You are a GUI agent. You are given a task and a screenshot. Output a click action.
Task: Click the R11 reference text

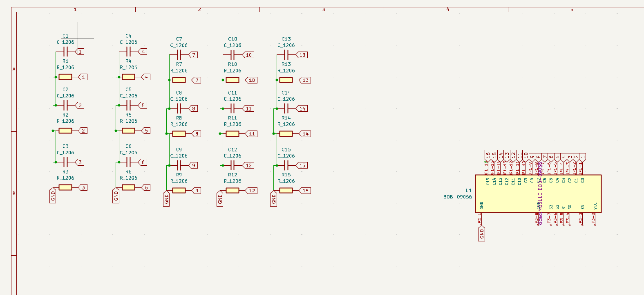coord(233,118)
